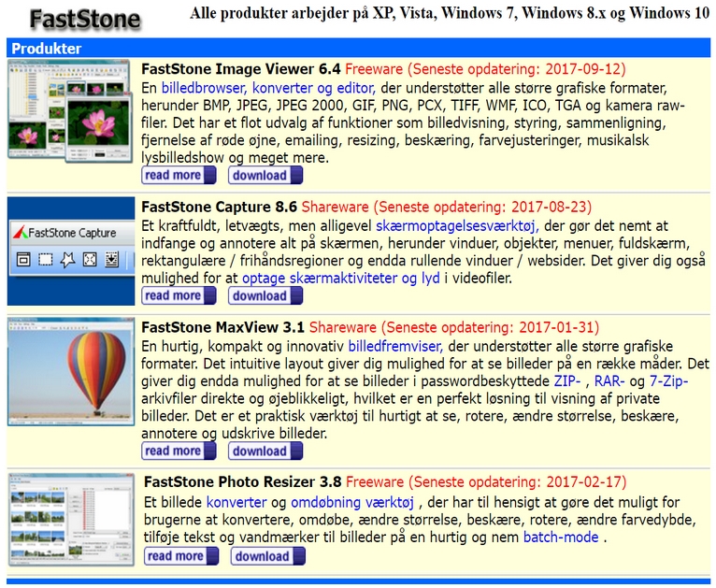
Task: Click the 'FastStone Capture 8.6' title
Action: pyautogui.click(x=219, y=207)
